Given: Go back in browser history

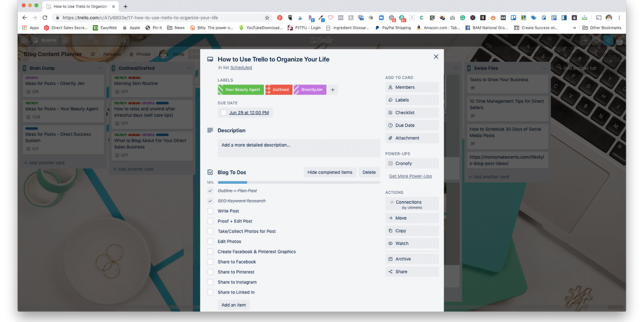Looking at the screenshot, I should click(x=24, y=18).
